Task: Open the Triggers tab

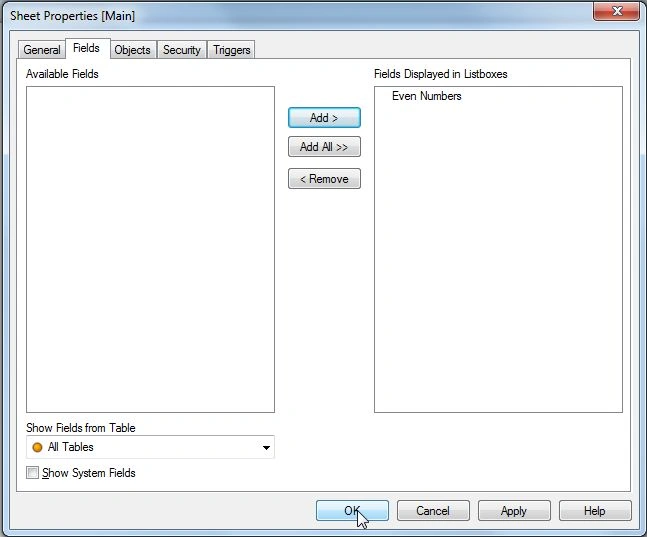Action: tap(231, 50)
